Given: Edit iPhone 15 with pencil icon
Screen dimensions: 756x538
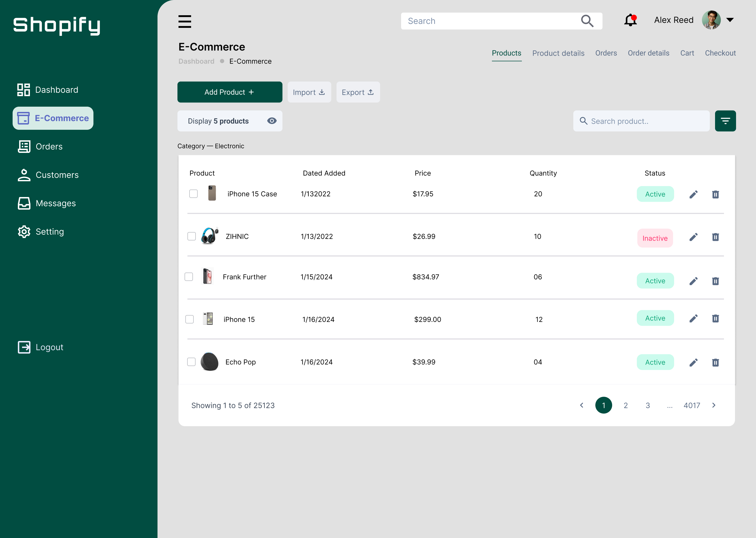Looking at the screenshot, I should coord(694,319).
